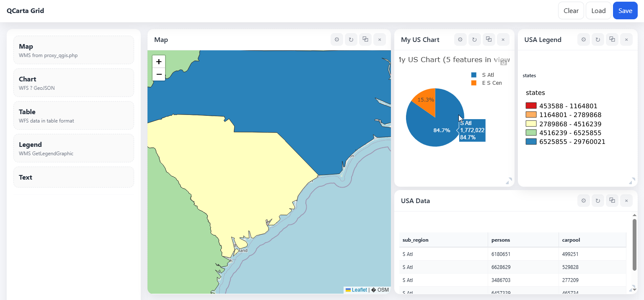Click carpool value 499251
Viewport: 644px width, 300px height.
point(570,254)
